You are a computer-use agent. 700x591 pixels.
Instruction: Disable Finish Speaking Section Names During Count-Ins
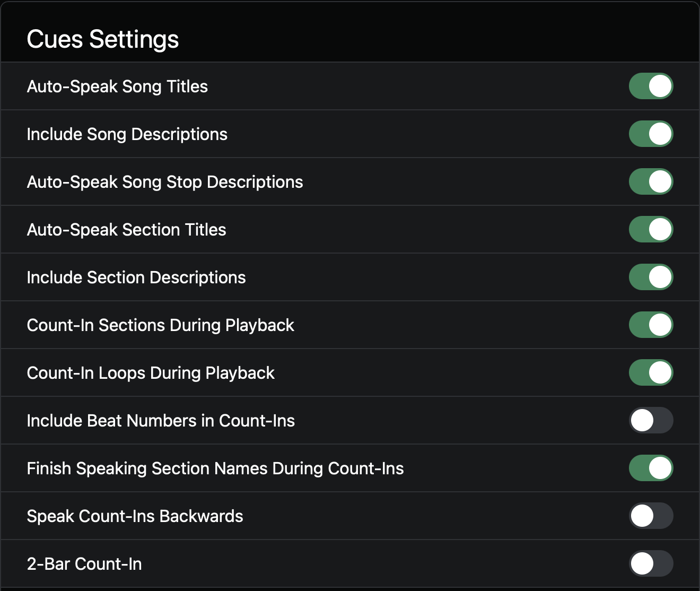tap(651, 468)
